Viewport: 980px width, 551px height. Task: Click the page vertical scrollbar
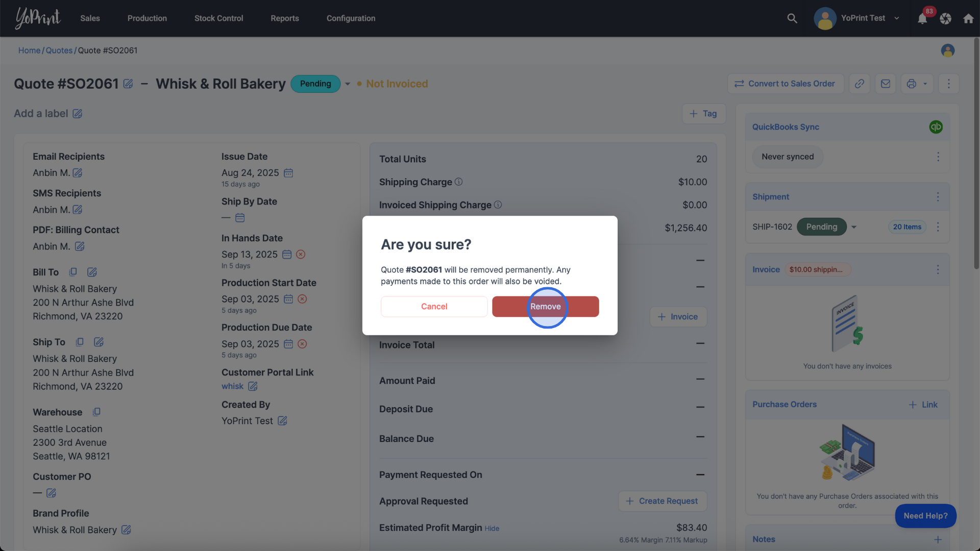976,153
